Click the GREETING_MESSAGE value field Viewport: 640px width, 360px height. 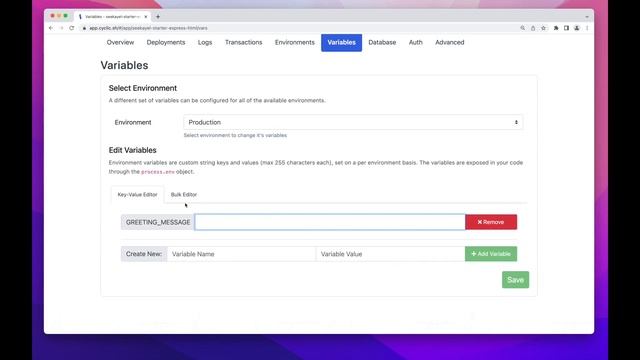[330, 222]
